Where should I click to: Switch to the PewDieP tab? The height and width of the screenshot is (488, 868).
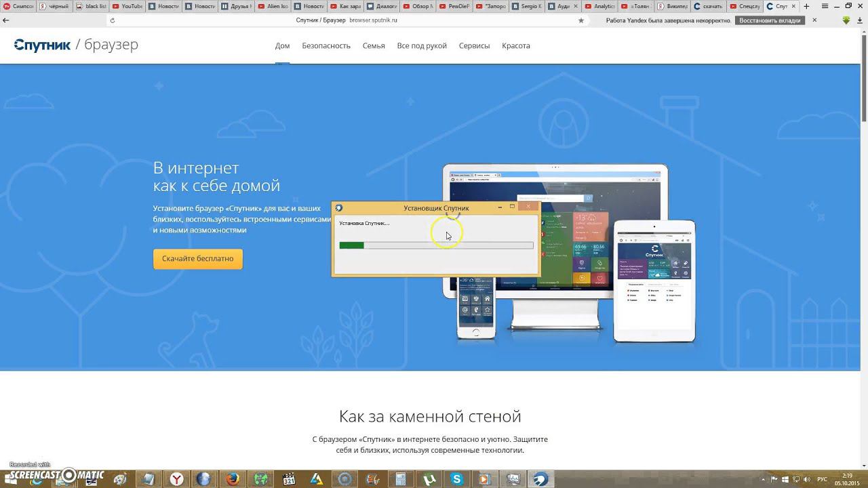[455, 6]
